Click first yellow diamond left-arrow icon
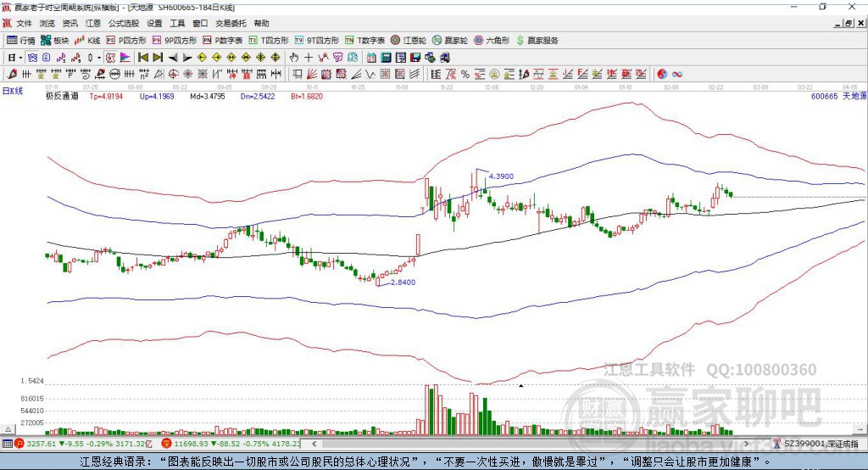Image resolution: width=868 pixels, height=470 pixels. coord(202,58)
